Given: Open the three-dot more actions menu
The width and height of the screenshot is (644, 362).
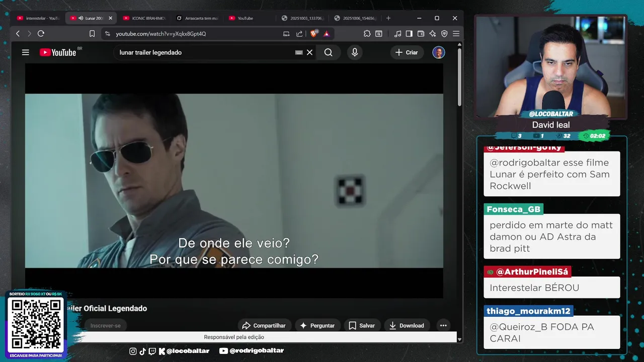Looking at the screenshot, I should pos(443,326).
